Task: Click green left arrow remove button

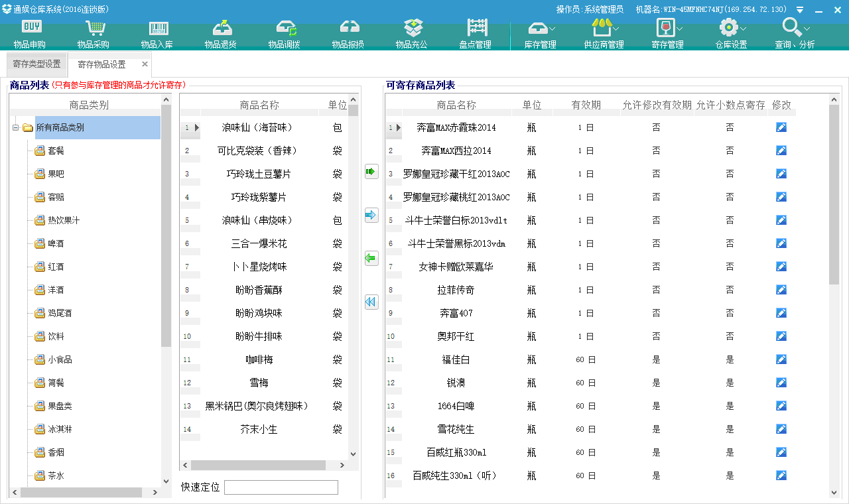Action: (x=371, y=259)
